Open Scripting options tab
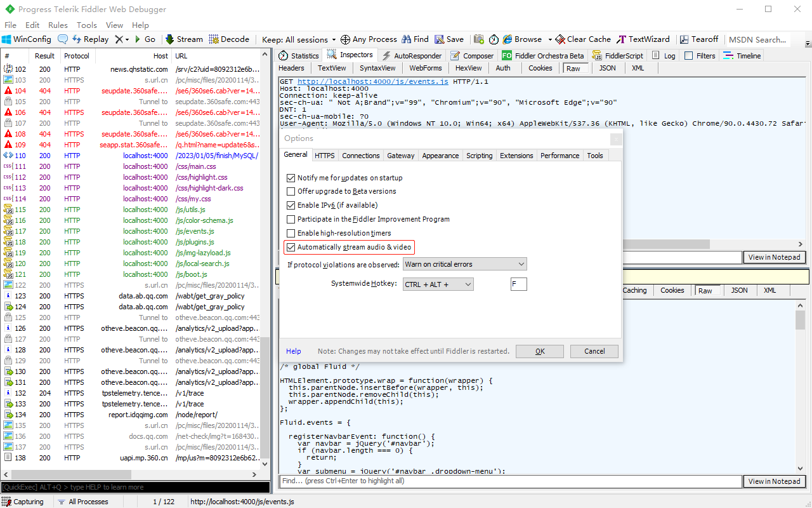812x508 pixels. coord(479,156)
